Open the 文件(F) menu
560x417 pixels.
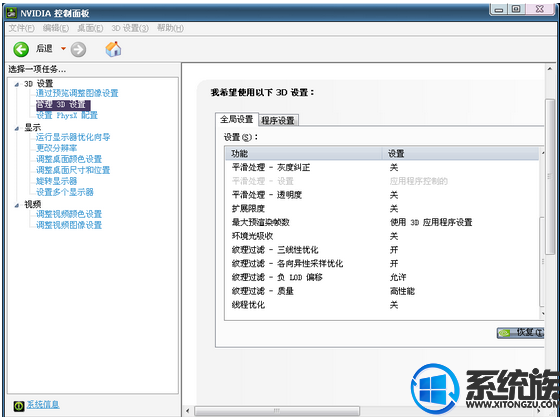tap(21, 28)
